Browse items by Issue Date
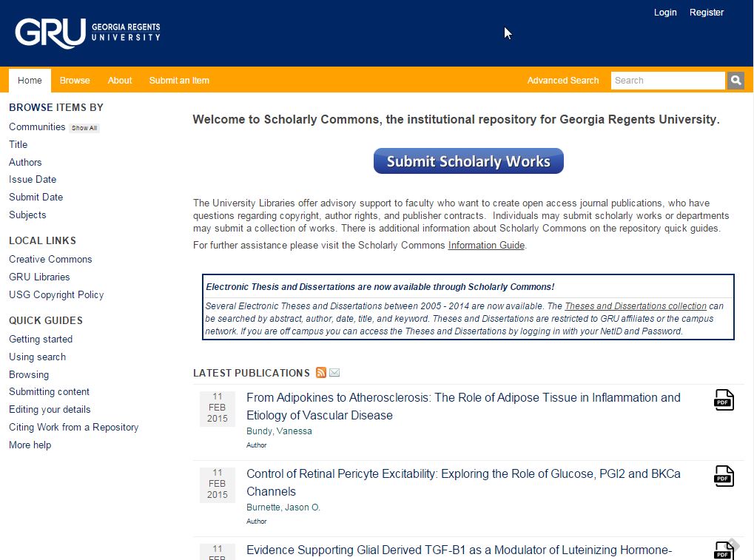 (x=33, y=179)
